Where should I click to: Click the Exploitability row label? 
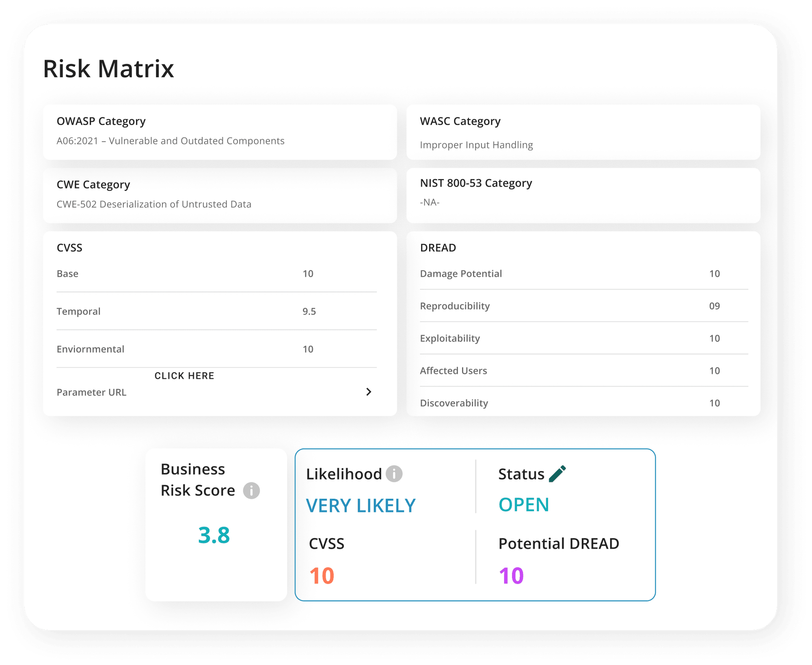pos(450,338)
